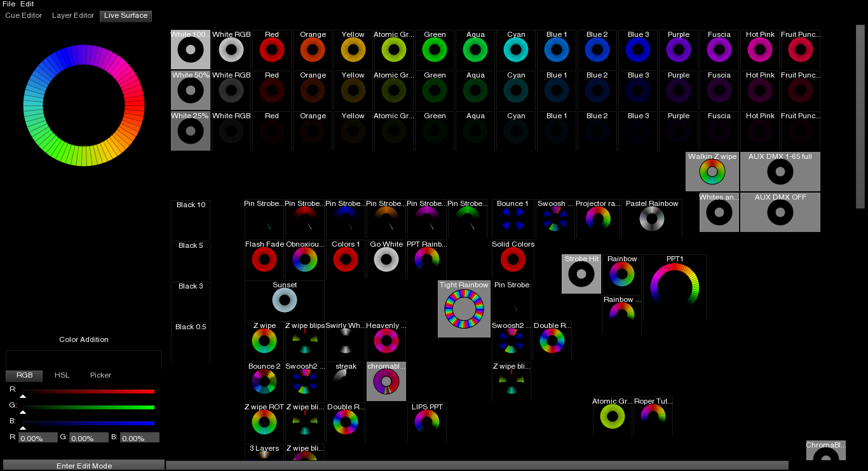Image resolution: width=868 pixels, height=471 pixels.
Task: Activate the Pastel Rainbow effect tile
Action: [651, 219]
